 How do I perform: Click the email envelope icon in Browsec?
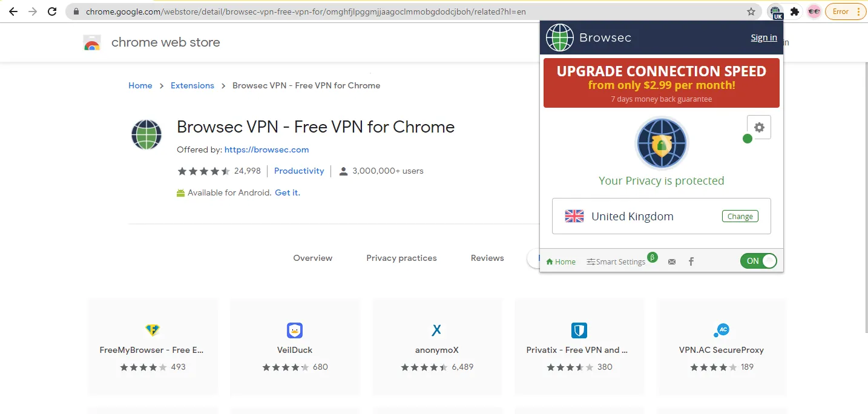[x=672, y=261]
